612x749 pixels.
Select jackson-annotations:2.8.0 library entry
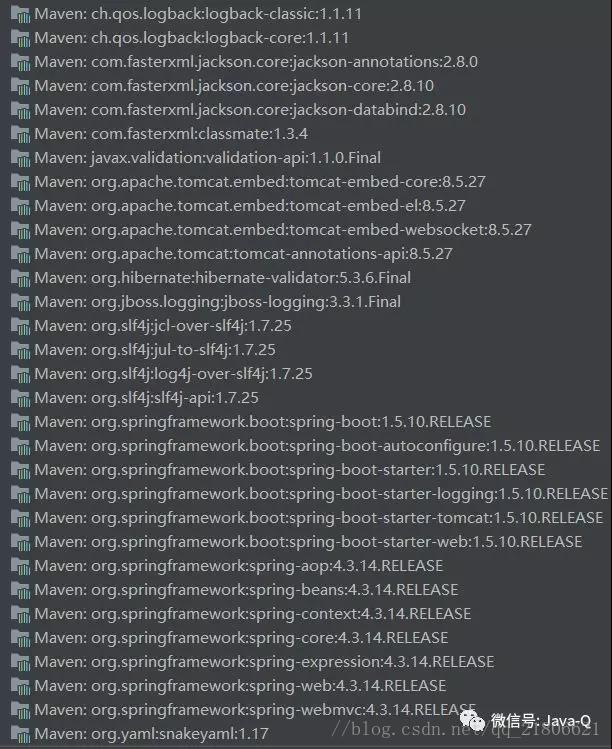click(x=244, y=62)
